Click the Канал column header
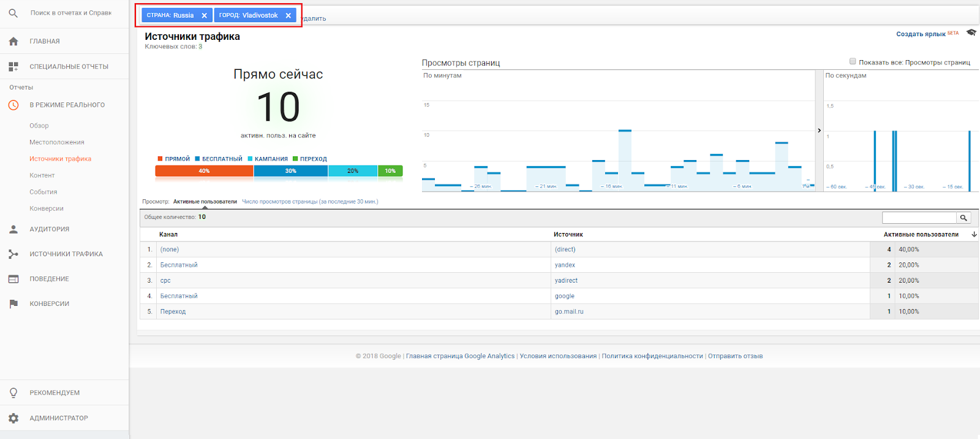The width and height of the screenshot is (980, 439). tap(168, 235)
